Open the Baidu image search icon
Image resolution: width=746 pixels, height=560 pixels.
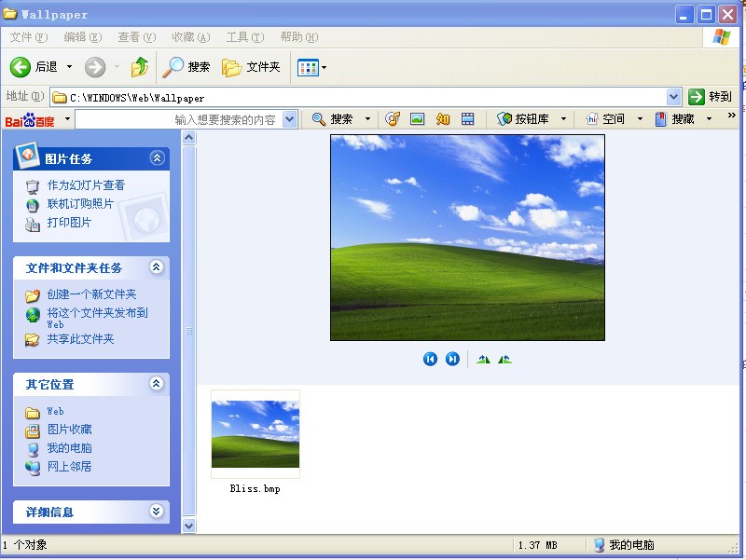(417, 119)
